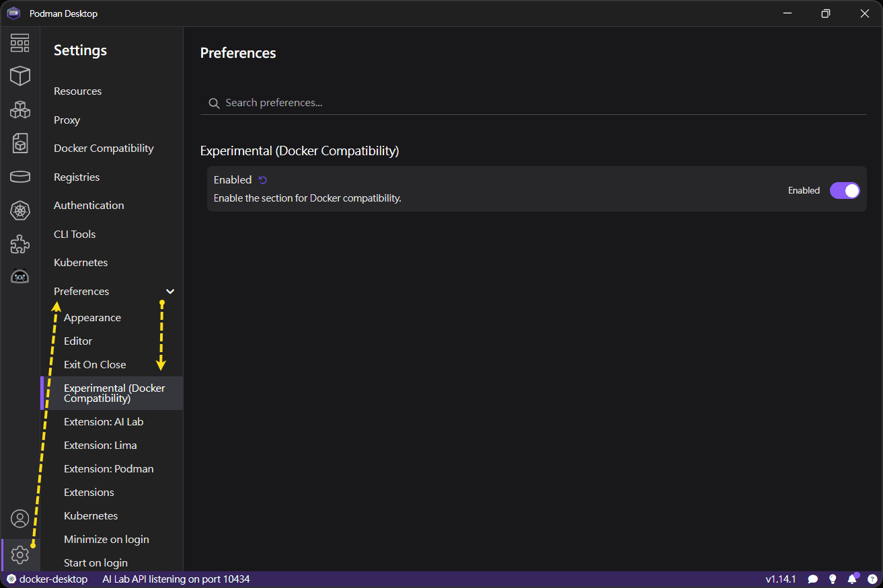Open Docker Compatibility settings page
883x588 pixels.
coord(104,149)
